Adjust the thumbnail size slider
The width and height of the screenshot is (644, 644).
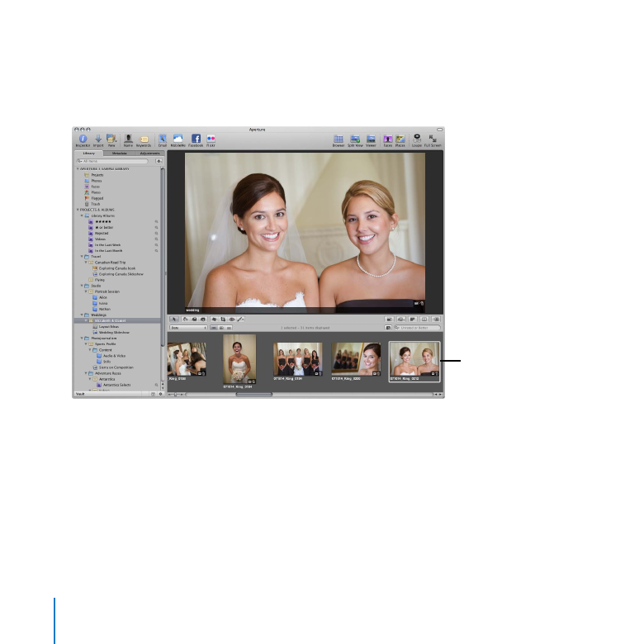pos(176,395)
